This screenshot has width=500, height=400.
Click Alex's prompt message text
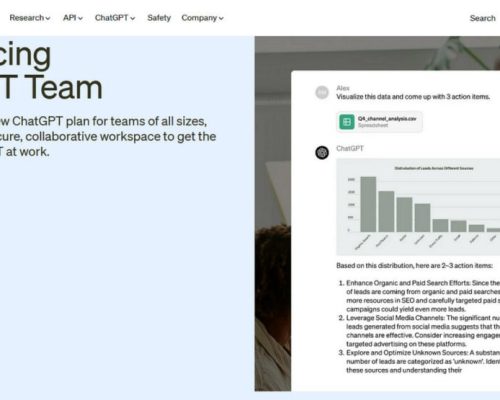click(x=413, y=97)
